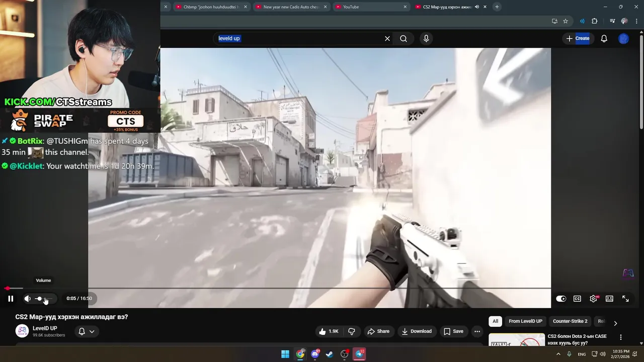Click the install app icon in the address bar
This screenshot has width=644, height=362.
tap(554, 21)
